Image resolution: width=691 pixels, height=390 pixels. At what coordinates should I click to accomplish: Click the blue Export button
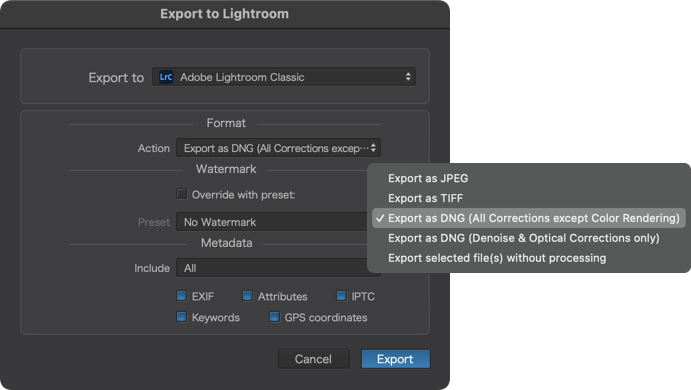395,359
